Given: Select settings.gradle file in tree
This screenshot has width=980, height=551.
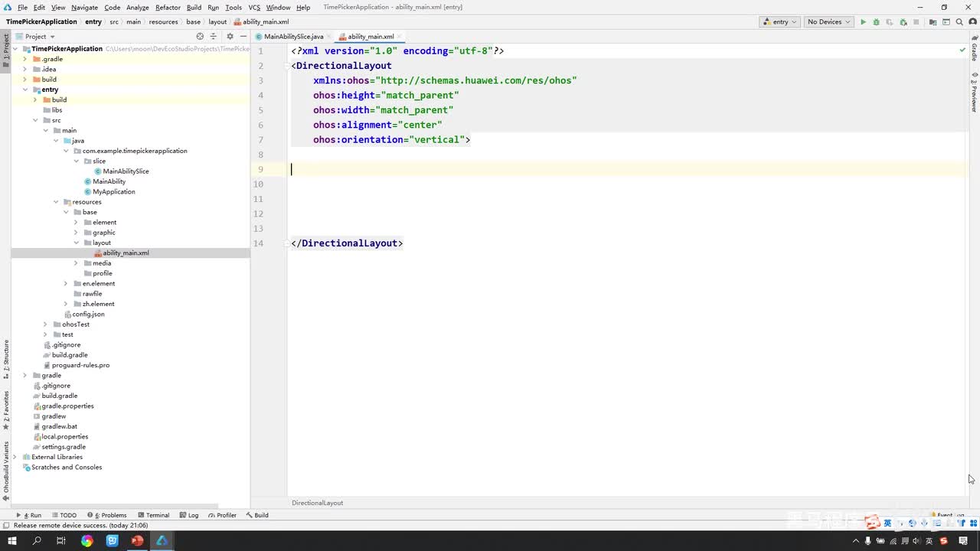Looking at the screenshot, I should (x=64, y=447).
